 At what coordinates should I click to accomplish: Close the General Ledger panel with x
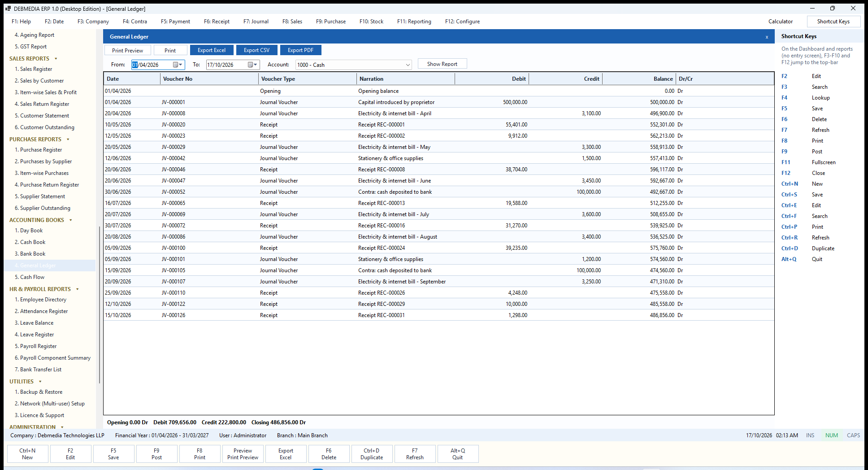click(x=767, y=37)
